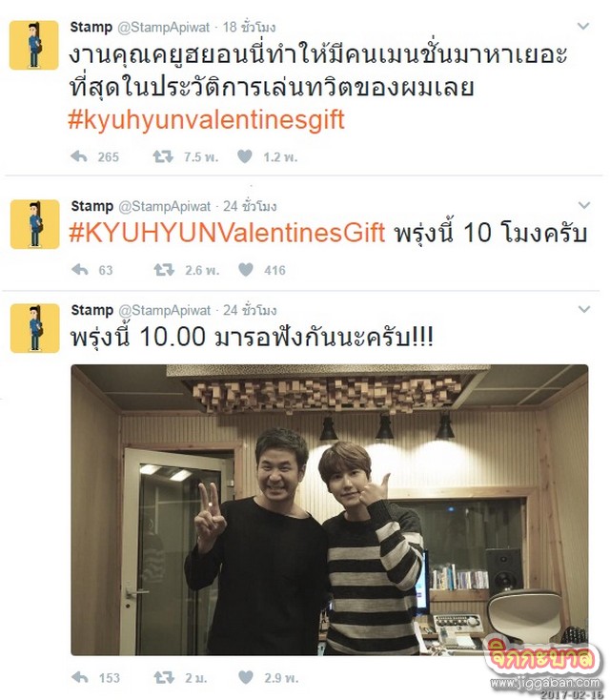View the studio photo of two men

[330, 510]
